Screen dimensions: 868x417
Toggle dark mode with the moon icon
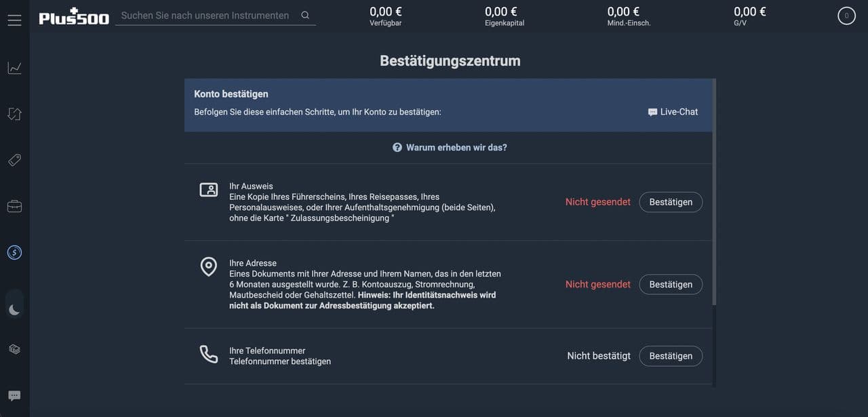pyautogui.click(x=14, y=310)
